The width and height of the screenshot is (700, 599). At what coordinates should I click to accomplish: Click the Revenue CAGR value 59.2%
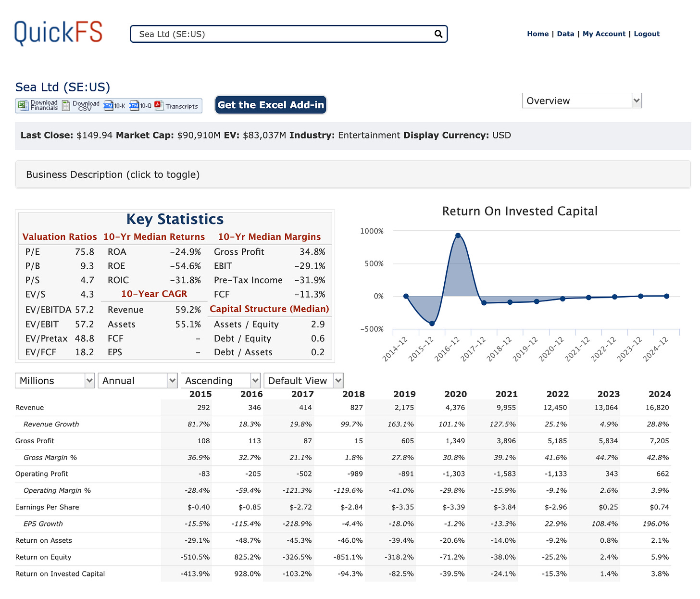pos(188,310)
